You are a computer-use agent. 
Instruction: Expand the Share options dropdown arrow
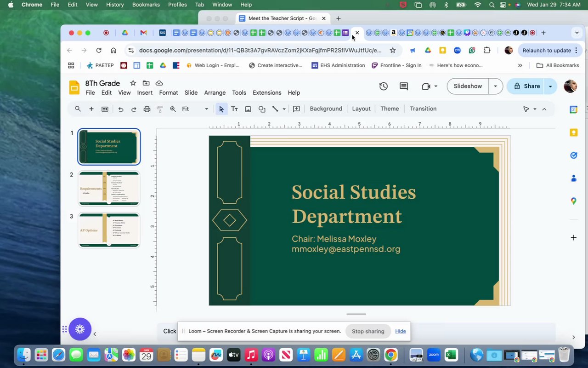tap(550, 86)
